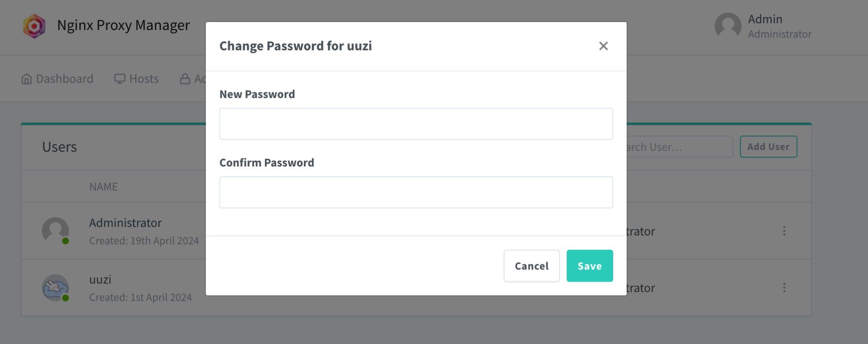
Task: Save the new password for uuzi
Action: click(589, 266)
